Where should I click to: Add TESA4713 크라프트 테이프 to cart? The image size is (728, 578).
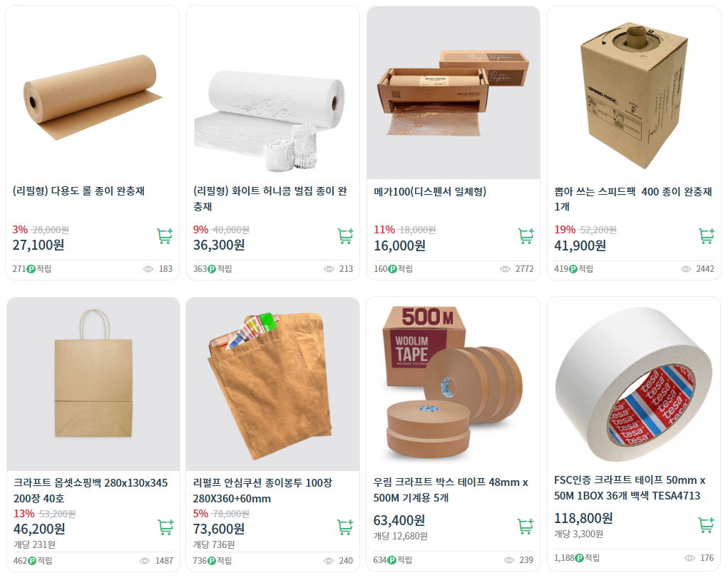point(706,524)
